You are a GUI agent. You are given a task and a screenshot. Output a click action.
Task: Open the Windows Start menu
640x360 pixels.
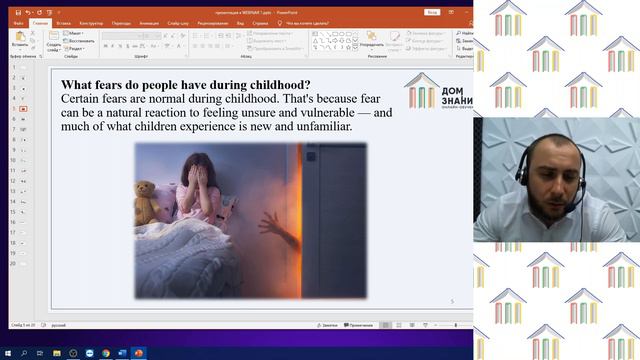click(x=8, y=353)
